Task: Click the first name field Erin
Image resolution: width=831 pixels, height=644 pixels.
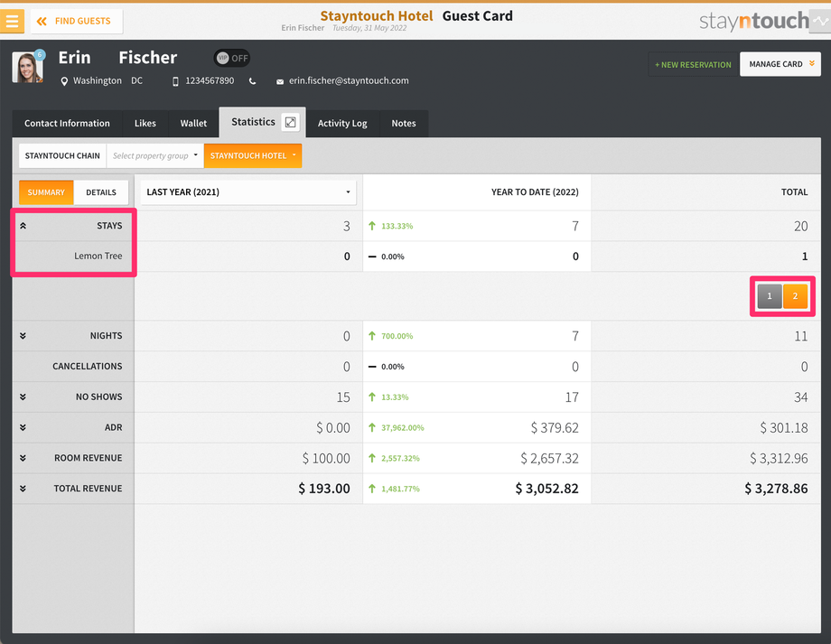Action: coord(75,57)
